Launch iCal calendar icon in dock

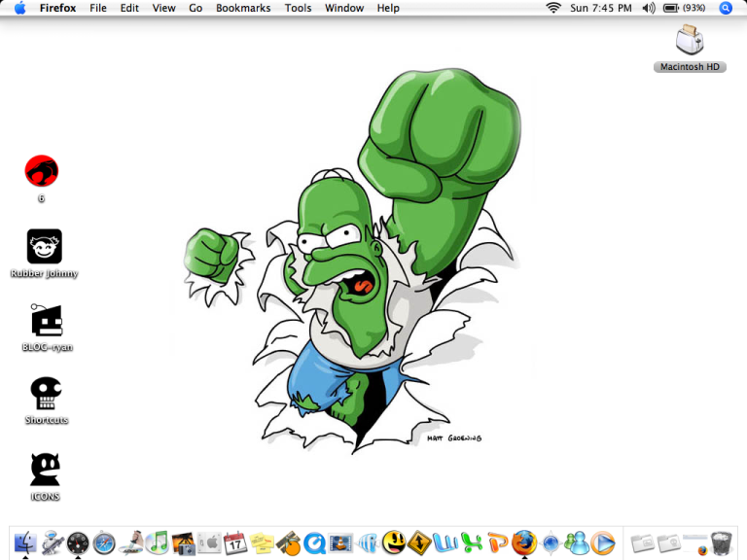[235, 542]
